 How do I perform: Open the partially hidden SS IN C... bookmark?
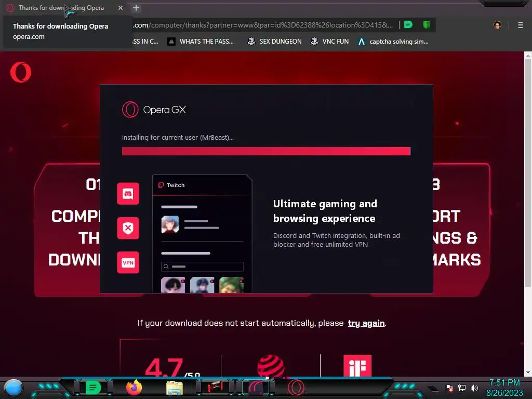(x=145, y=42)
